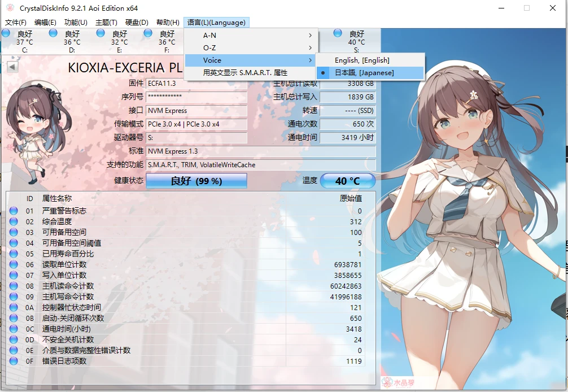Open the 硬盘(D) menu
The image size is (568, 392).
137,23
